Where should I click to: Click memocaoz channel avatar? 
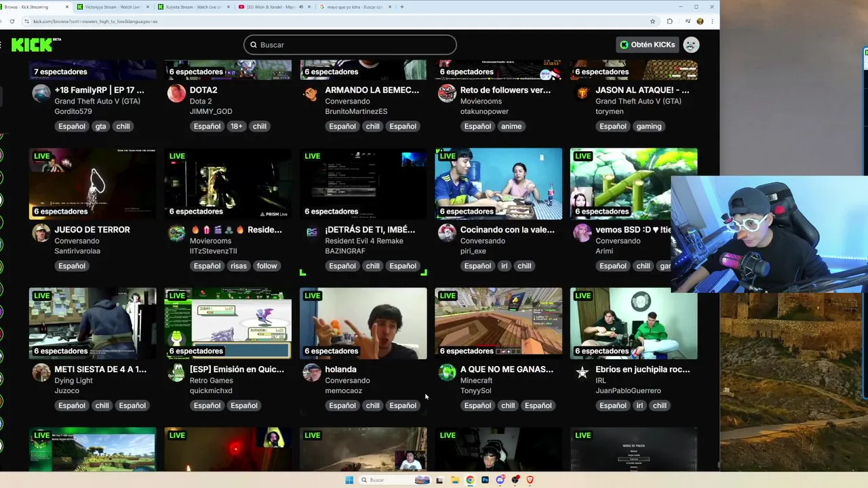(311, 373)
